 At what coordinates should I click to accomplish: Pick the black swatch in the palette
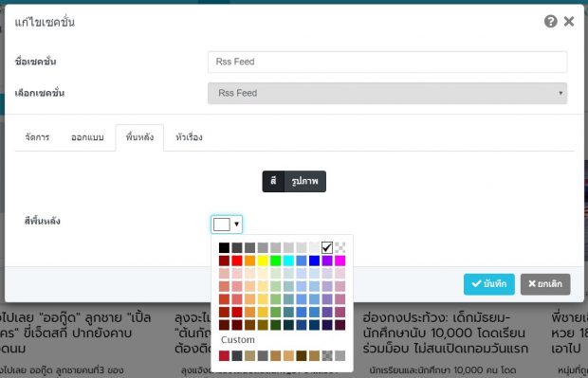(224, 247)
